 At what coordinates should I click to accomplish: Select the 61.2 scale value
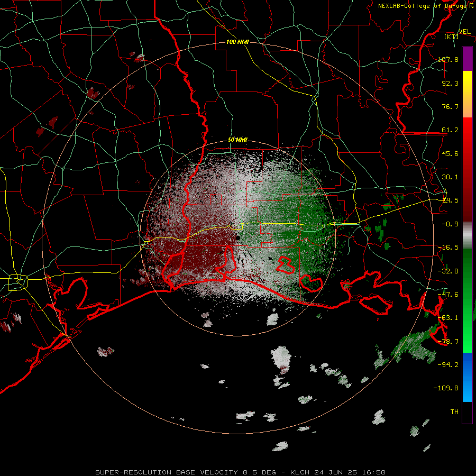[x=450, y=130]
